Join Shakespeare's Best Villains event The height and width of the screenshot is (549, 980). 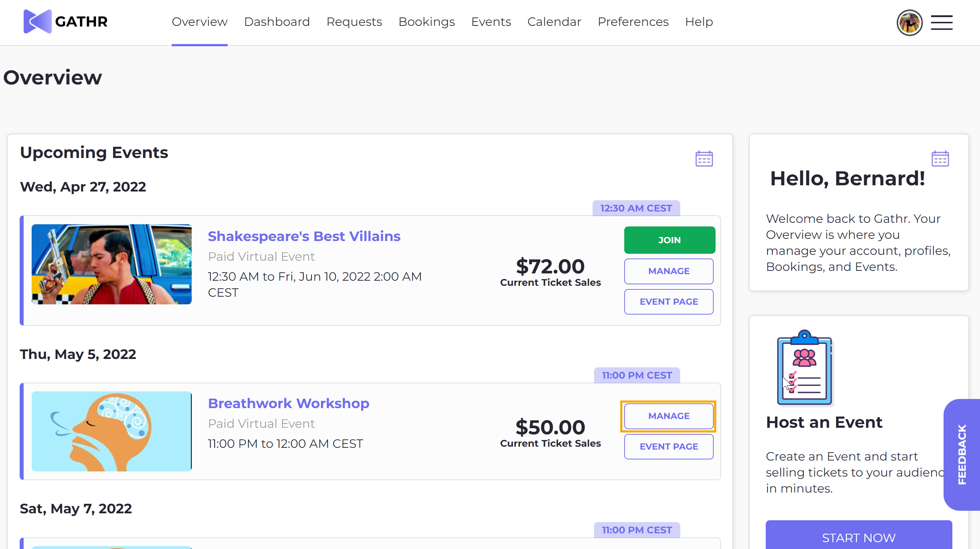click(x=669, y=240)
